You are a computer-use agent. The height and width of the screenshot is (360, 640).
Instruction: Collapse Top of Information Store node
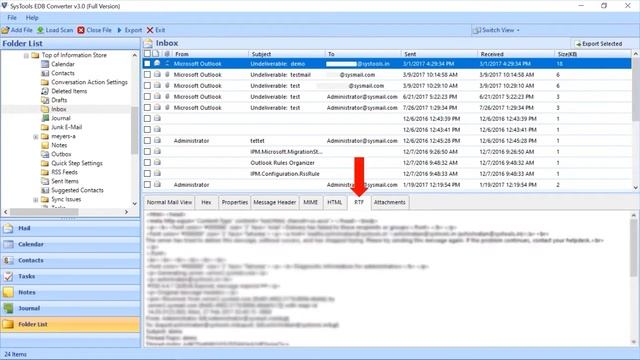26,55
